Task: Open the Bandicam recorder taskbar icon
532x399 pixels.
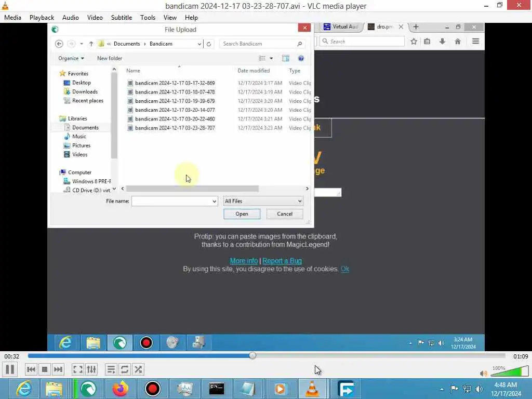Action: click(x=152, y=389)
